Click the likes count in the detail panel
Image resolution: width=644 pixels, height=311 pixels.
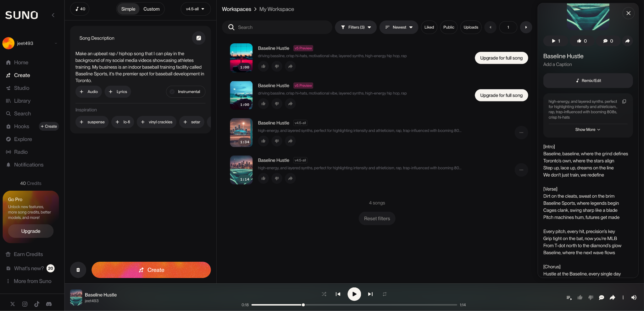[x=582, y=41]
